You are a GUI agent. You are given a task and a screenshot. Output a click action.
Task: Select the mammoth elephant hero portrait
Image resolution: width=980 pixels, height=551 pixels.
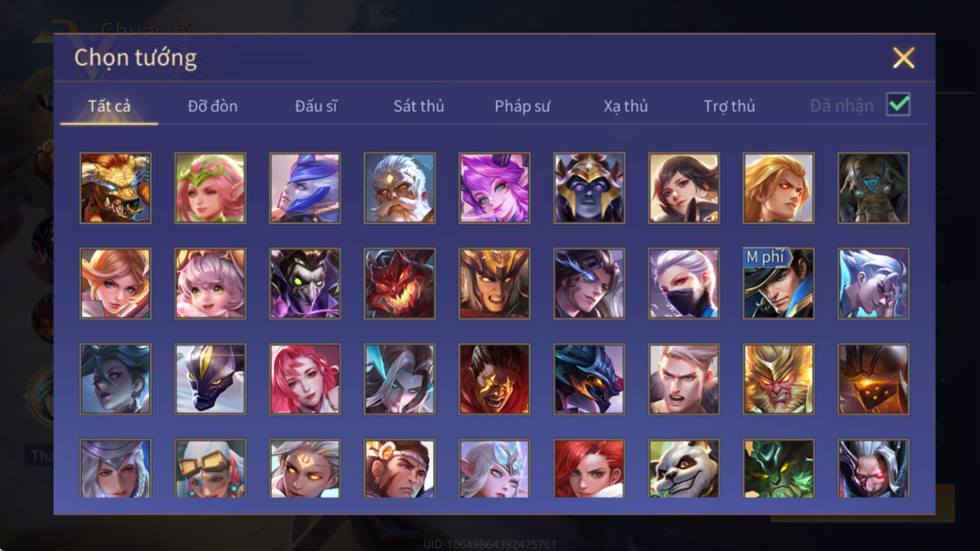[873, 188]
